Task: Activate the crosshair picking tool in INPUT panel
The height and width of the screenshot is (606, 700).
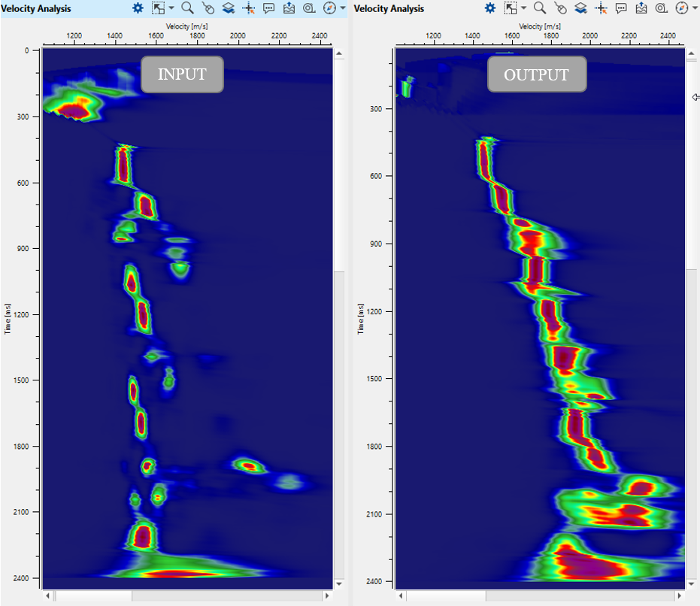Action: point(249,8)
